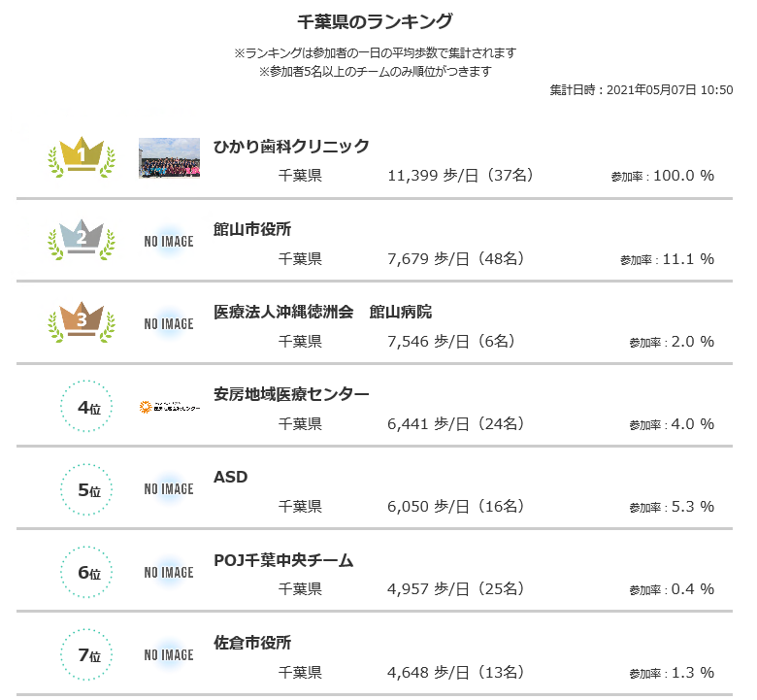Click the NO IMAGE placeholder for 館山市役所

[169, 241]
